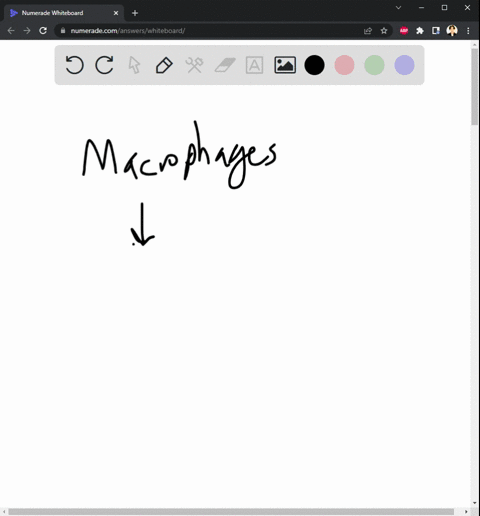
Task: Toggle the browser side panel
Action: [x=436, y=31]
